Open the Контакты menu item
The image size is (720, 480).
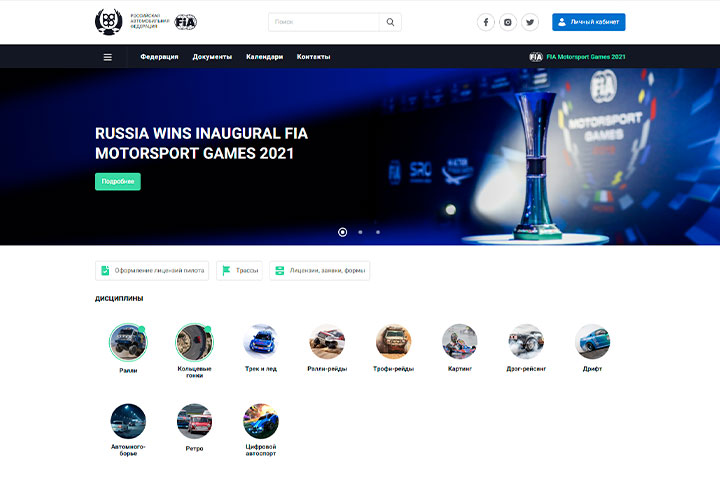[314, 57]
